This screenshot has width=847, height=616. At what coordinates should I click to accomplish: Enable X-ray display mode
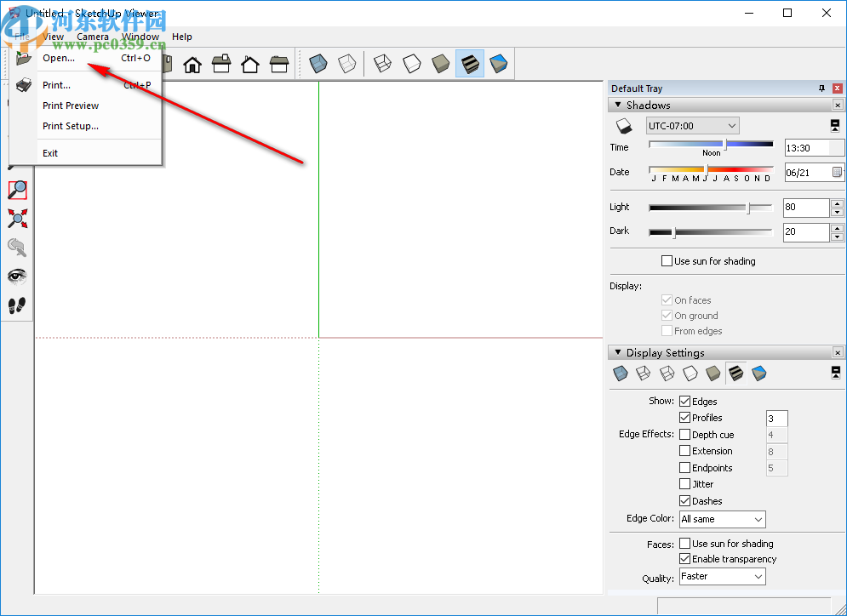pos(318,63)
